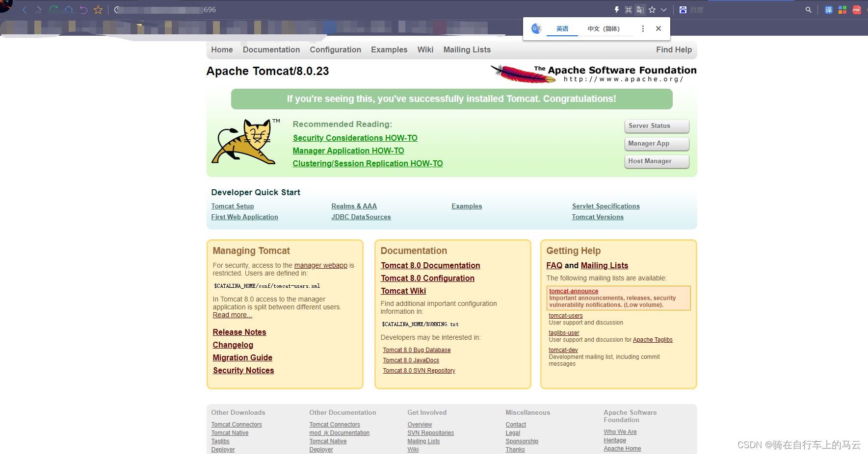Open Tomcat 8.0 Bug Database link
868x454 pixels.
click(x=417, y=350)
